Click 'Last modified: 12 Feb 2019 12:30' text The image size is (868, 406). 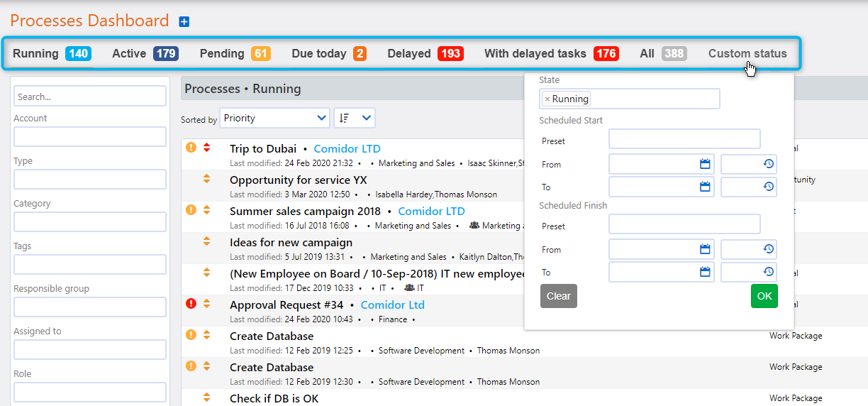click(291, 382)
